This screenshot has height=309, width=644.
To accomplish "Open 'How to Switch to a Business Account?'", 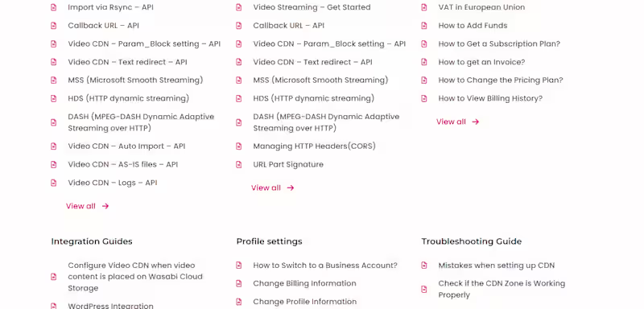I will click(325, 265).
